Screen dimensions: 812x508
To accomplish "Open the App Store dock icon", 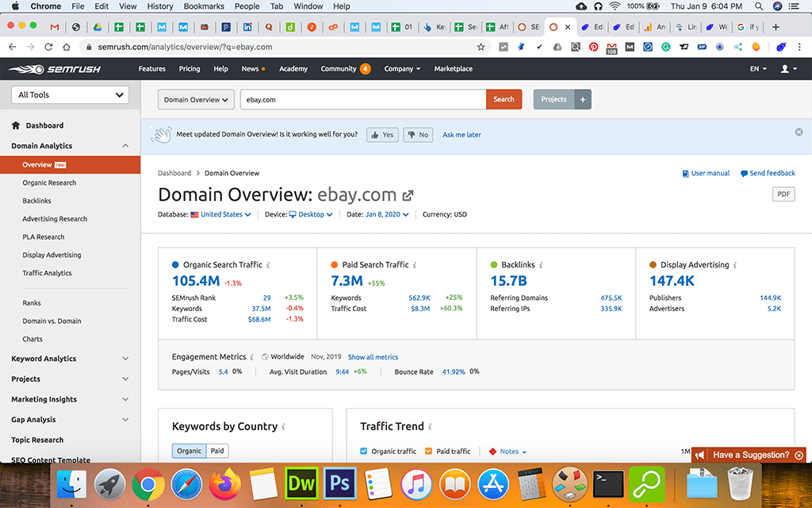I will pos(493,483).
